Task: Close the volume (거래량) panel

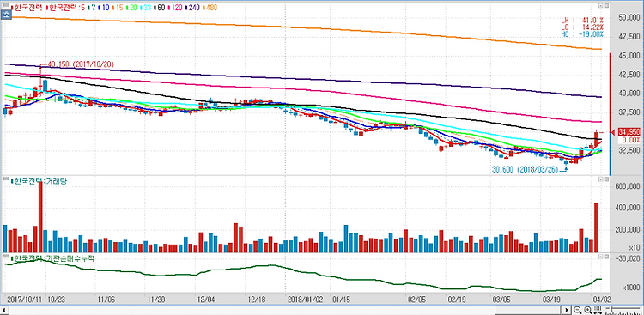Action: (x=606, y=179)
